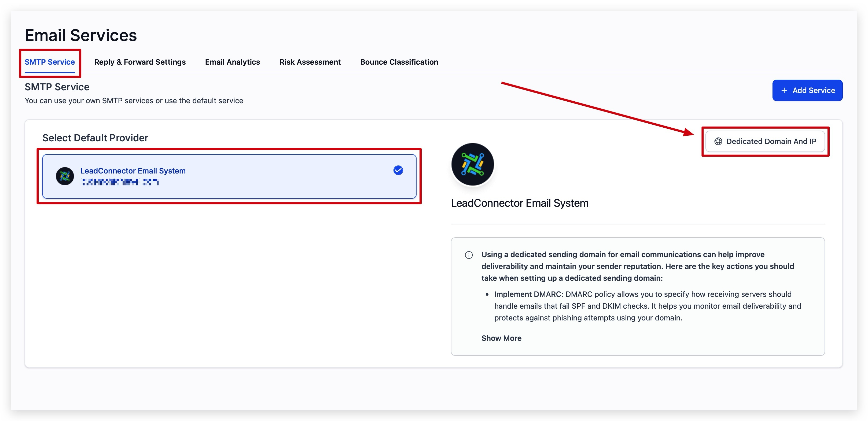Go to the Risk Assessment tab
This screenshot has width=868, height=421.
(310, 62)
